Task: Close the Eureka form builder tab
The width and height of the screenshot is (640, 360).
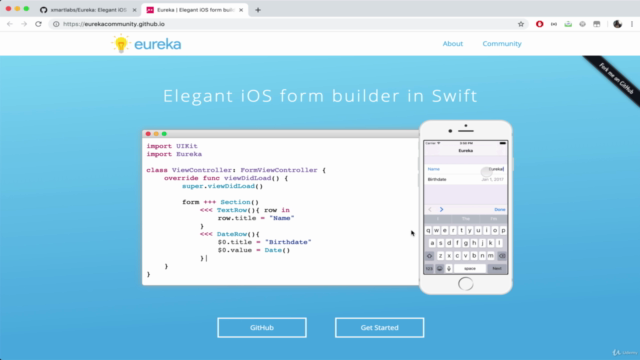Action: pyautogui.click(x=241, y=10)
